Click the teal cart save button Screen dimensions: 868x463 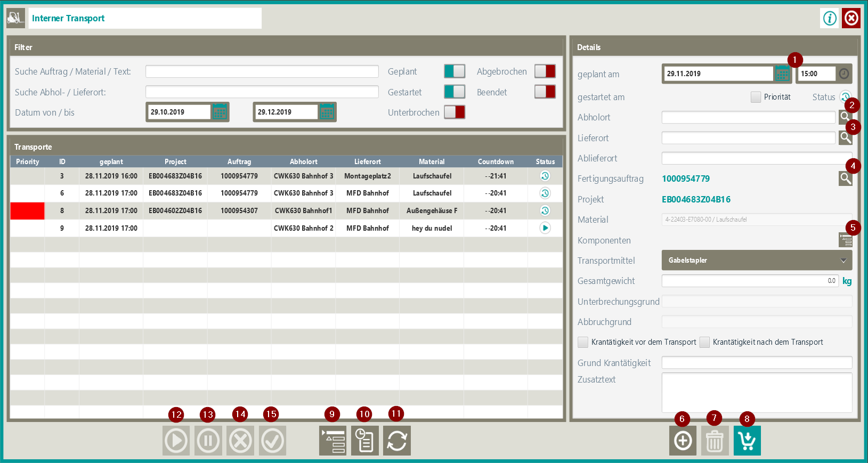[x=747, y=441]
